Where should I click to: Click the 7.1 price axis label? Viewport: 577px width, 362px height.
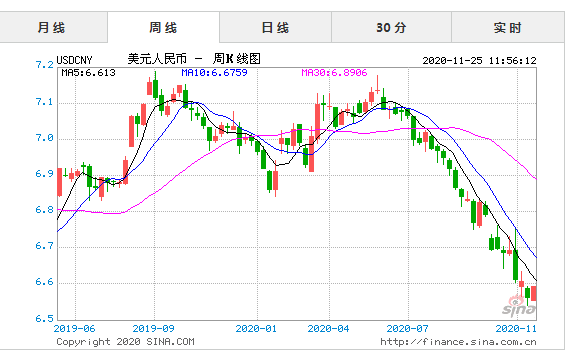(45, 102)
